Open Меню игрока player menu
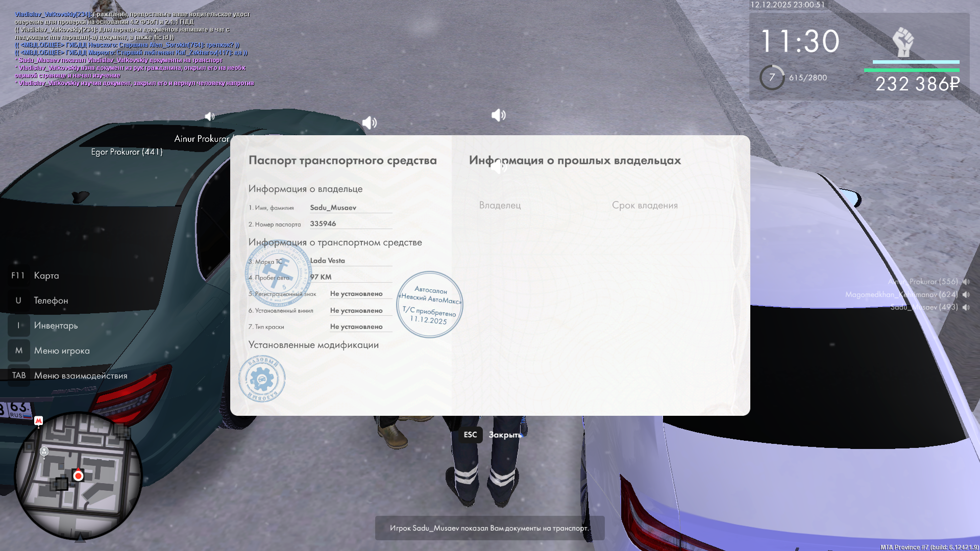The width and height of the screenshot is (980, 551). (61, 350)
